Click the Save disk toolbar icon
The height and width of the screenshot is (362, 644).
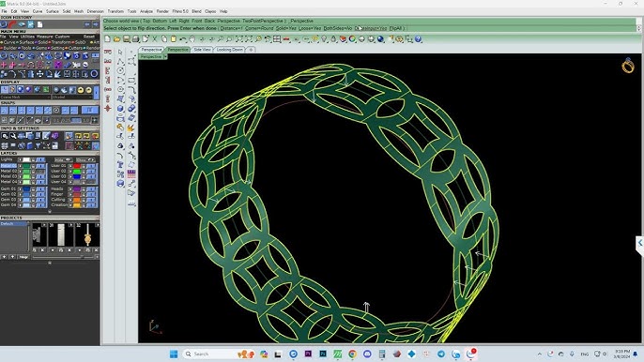pyautogui.click(x=126, y=39)
